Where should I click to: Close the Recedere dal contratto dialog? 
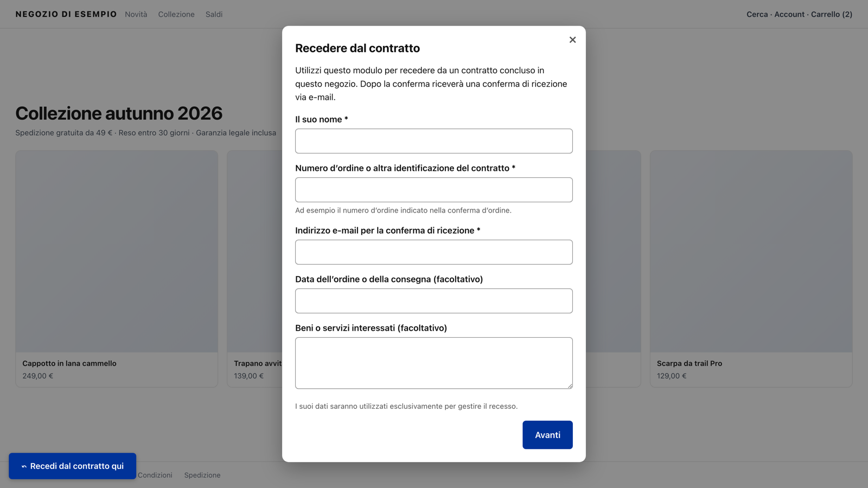click(x=572, y=40)
